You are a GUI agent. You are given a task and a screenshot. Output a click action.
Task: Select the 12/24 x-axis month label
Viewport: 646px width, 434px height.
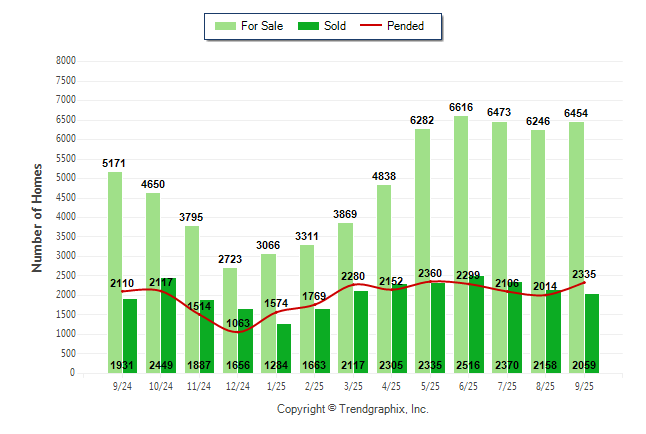click(x=237, y=386)
